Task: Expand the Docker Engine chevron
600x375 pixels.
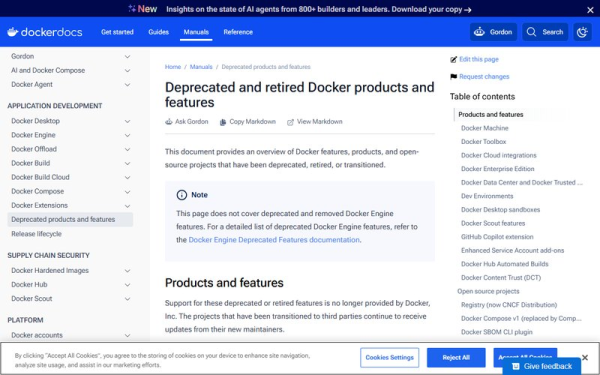Action: point(127,135)
